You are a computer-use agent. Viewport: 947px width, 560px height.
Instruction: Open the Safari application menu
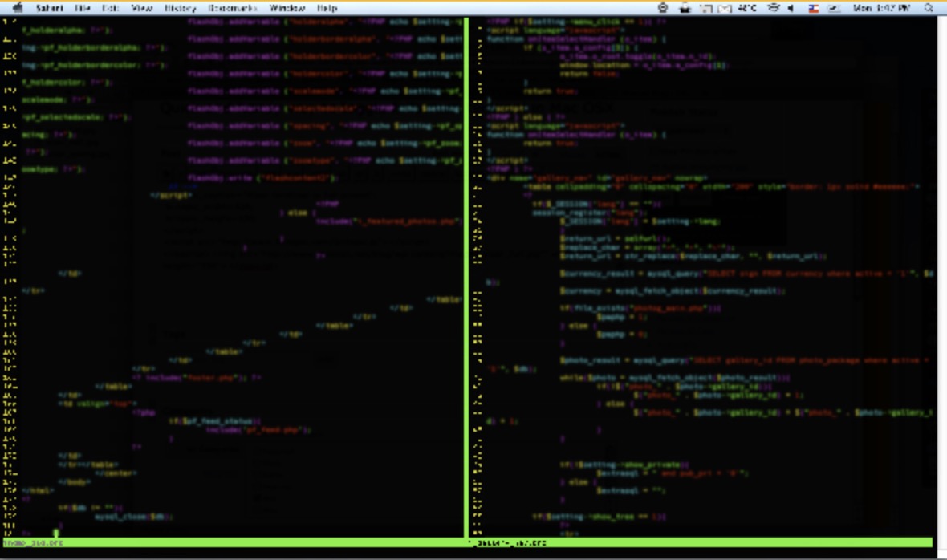click(x=49, y=8)
